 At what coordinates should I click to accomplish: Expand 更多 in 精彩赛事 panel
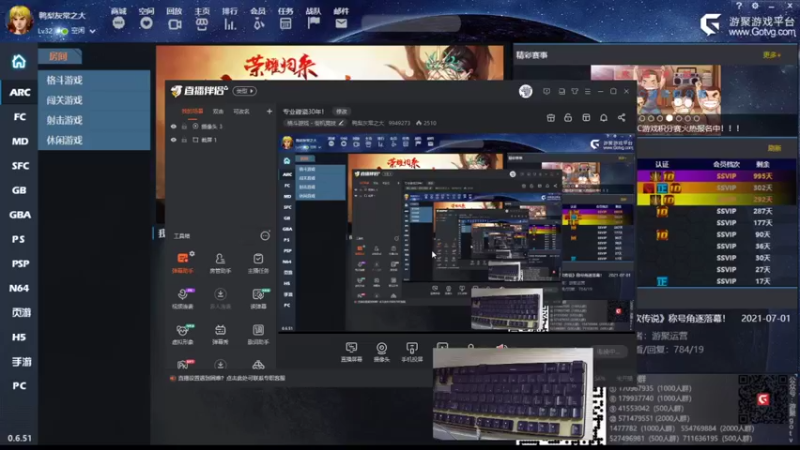coord(771,55)
